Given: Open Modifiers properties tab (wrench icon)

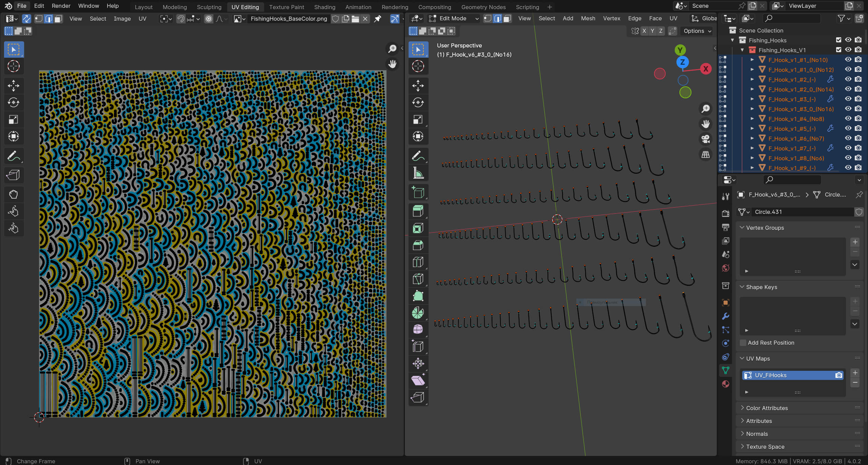Looking at the screenshot, I should point(726,316).
